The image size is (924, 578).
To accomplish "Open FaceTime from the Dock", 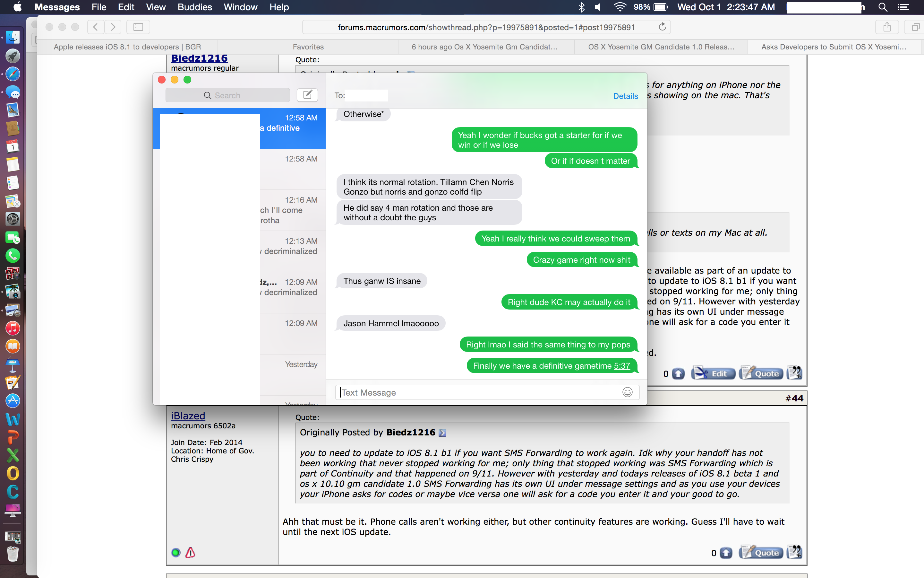I will coord(13,237).
